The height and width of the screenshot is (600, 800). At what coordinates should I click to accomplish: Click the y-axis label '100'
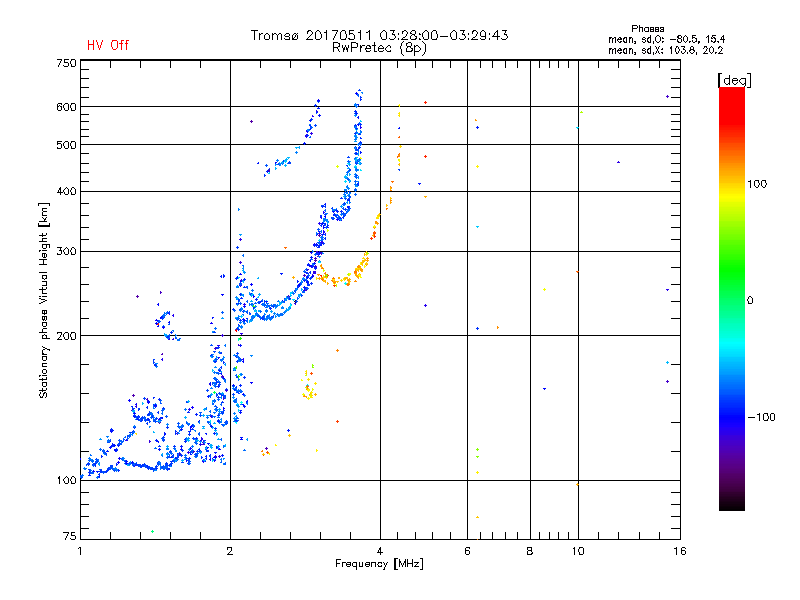point(66,481)
